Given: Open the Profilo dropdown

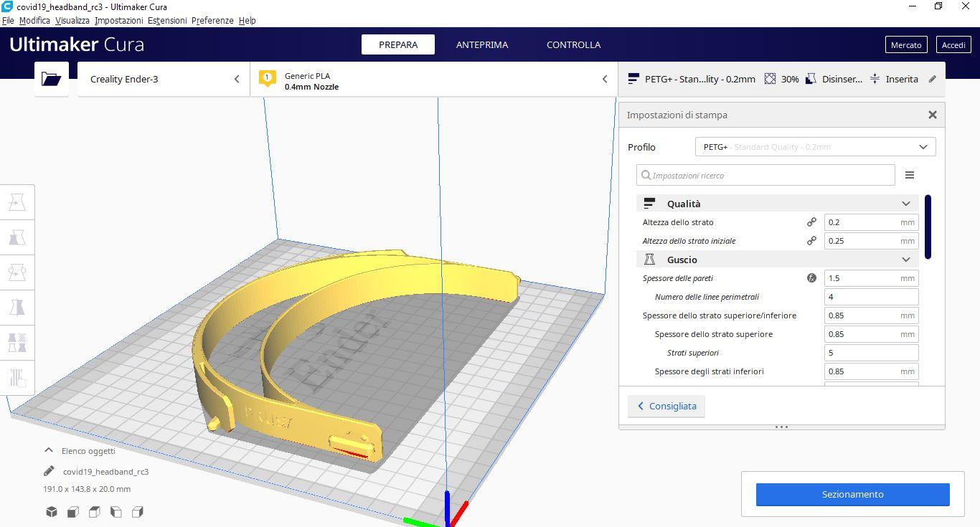Looking at the screenshot, I should pos(815,147).
